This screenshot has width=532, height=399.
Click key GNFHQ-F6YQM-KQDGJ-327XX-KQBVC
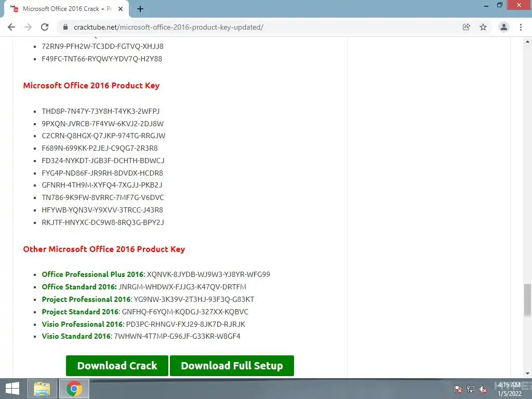(x=185, y=312)
